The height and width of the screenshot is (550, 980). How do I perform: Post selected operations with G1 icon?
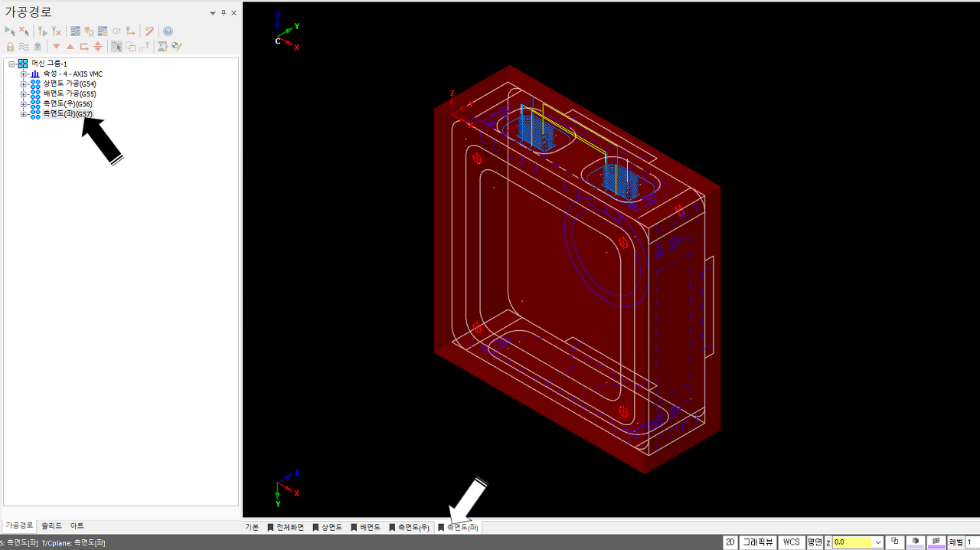[x=116, y=31]
